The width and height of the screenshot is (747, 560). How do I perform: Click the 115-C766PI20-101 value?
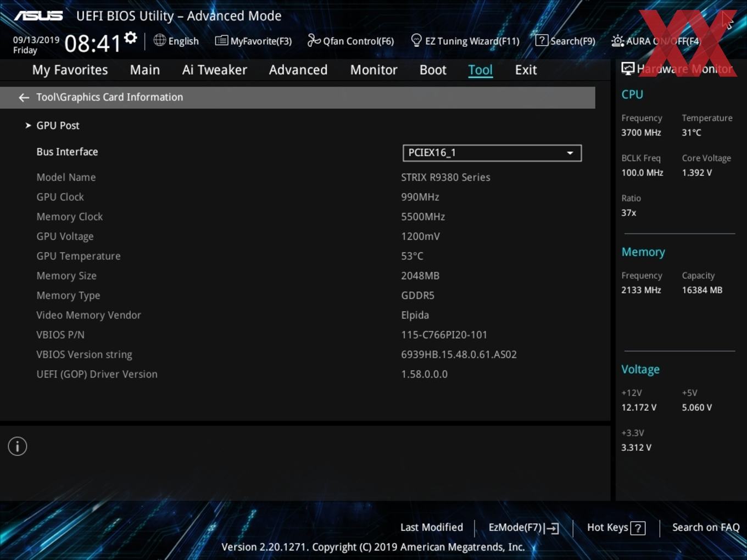(444, 335)
